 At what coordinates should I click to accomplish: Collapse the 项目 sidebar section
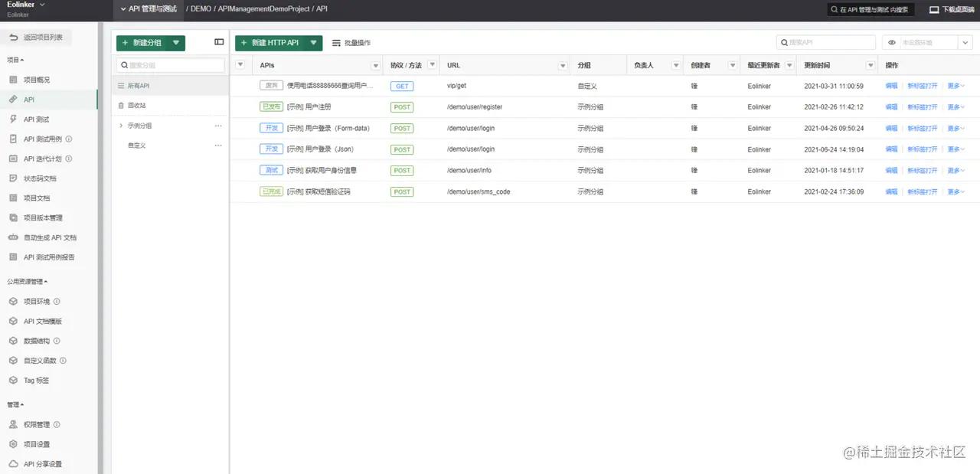[x=15, y=60]
